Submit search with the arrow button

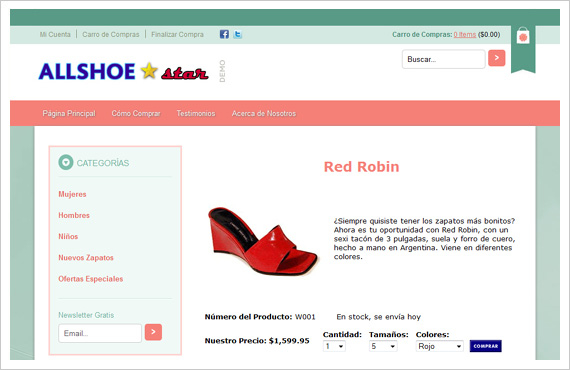[x=497, y=58]
